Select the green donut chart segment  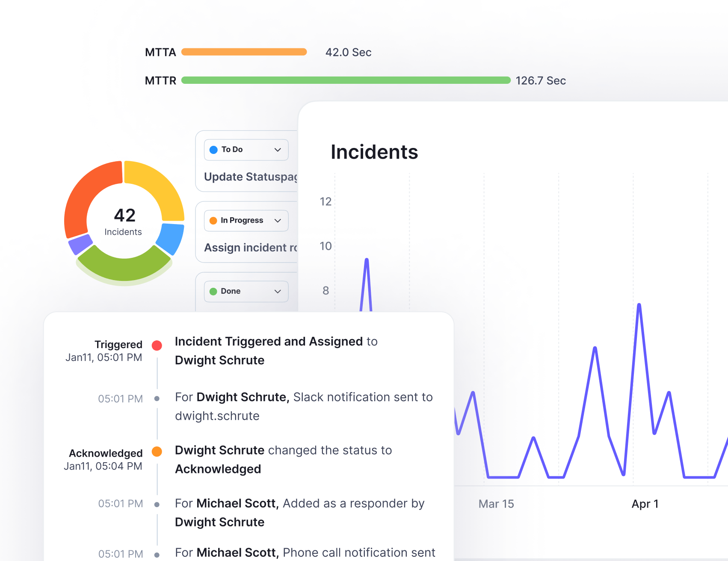(124, 267)
